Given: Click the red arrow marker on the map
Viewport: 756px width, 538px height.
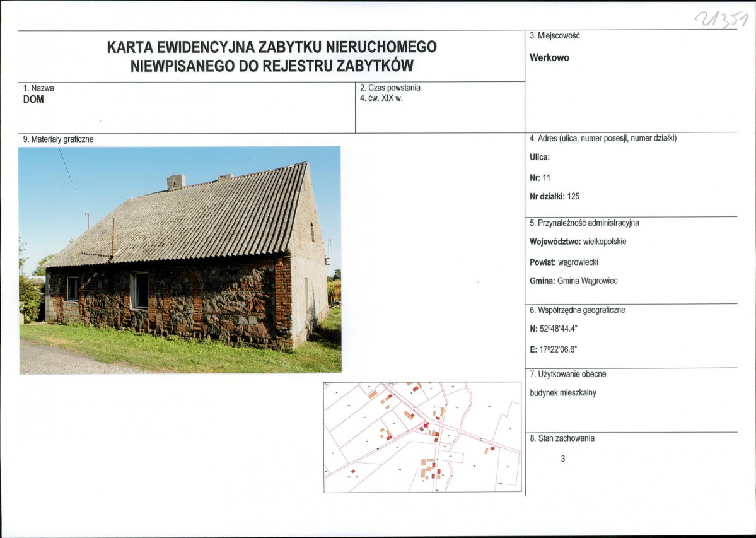Looking at the screenshot, I should [425, 425].
